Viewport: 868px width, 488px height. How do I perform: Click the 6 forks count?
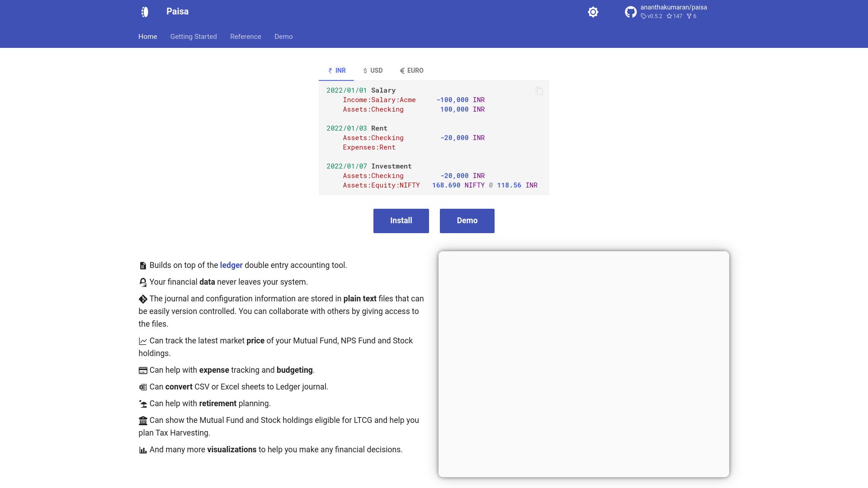click(x=692, y=16)
